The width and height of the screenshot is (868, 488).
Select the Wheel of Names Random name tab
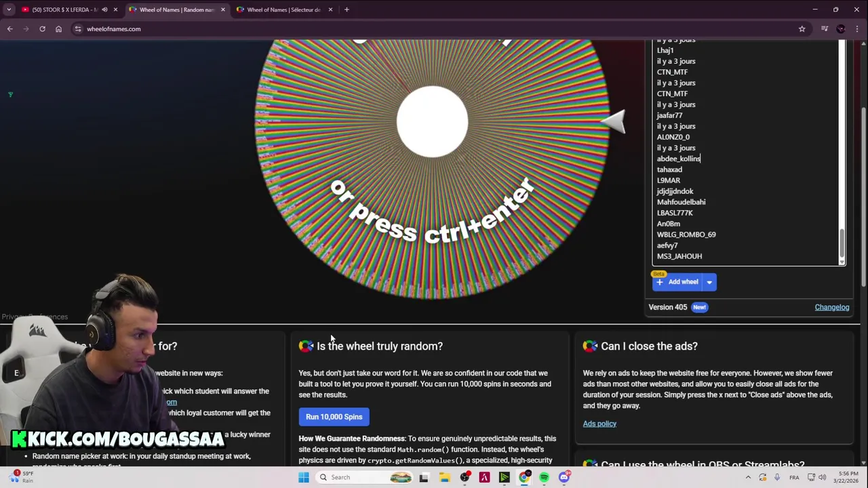pyautogui.click(x=177, y=9)
